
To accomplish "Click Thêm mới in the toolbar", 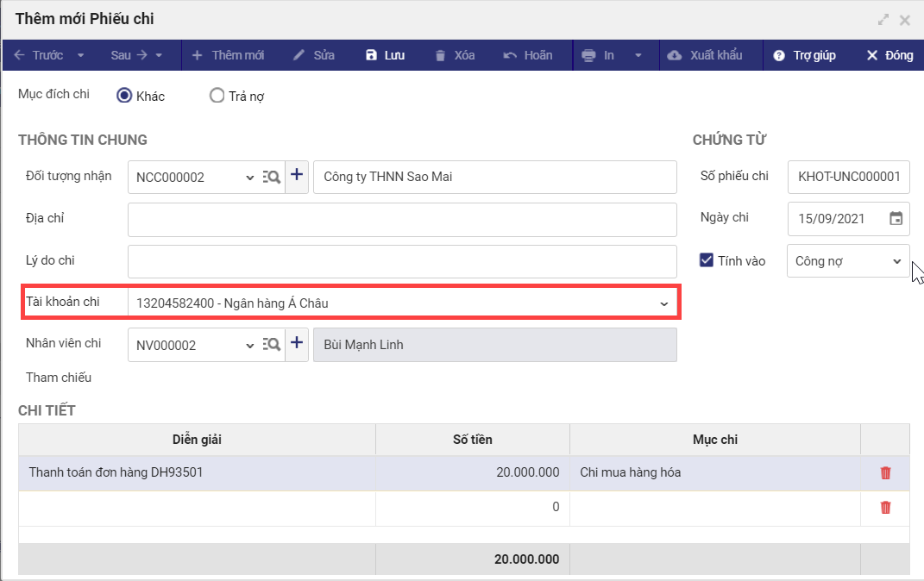I will (228, 55).
